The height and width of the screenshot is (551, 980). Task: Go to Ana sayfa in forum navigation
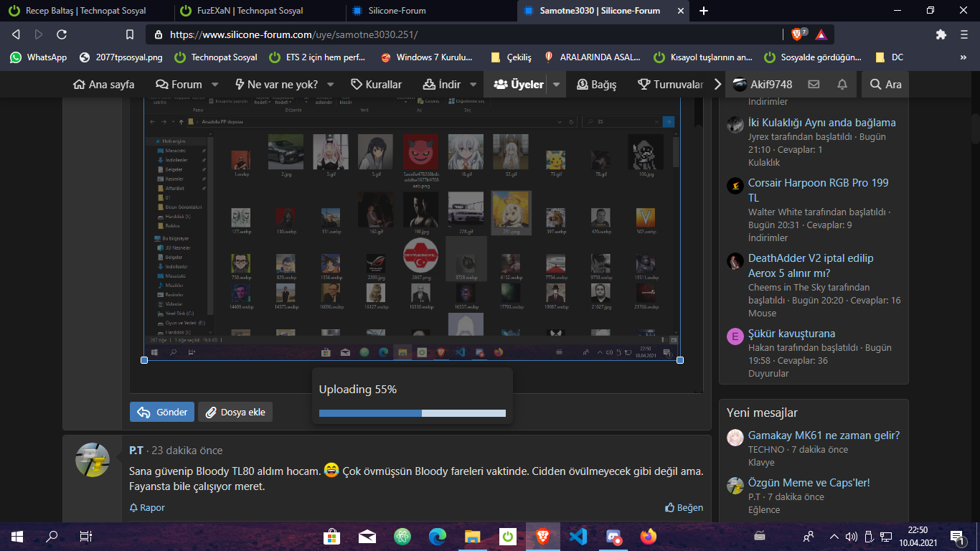pos(104,85)
